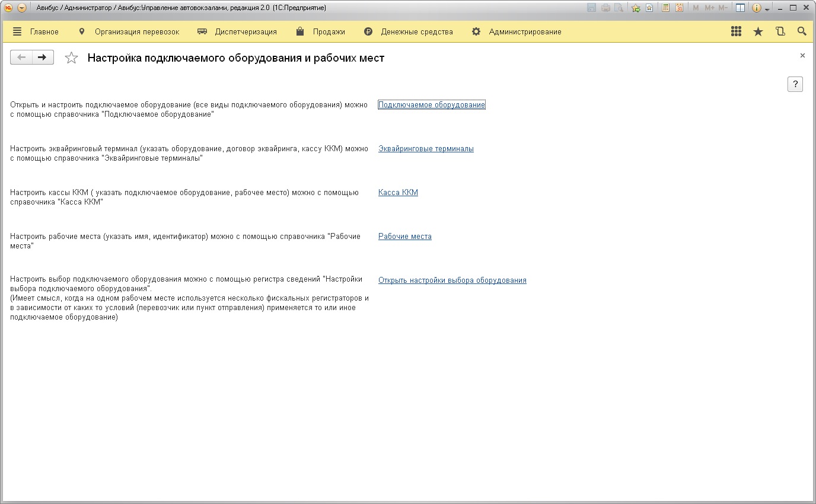816x504 pixels.
Task: Open the Подключаемое оборудование link
Action: [431, 105]
